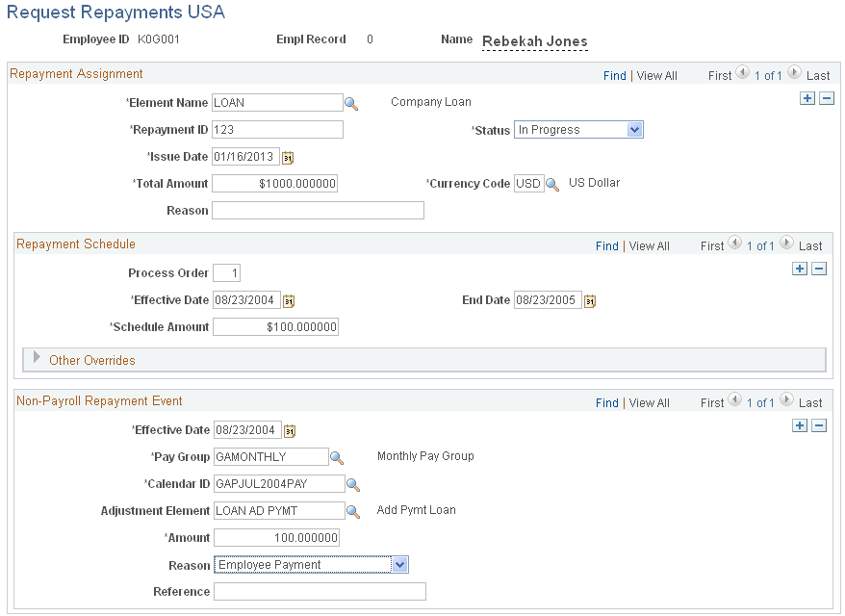The height and width of the screenshot is (616, 845).
Task: Delete the Repayment Schedule row
Action: (819, 268)
